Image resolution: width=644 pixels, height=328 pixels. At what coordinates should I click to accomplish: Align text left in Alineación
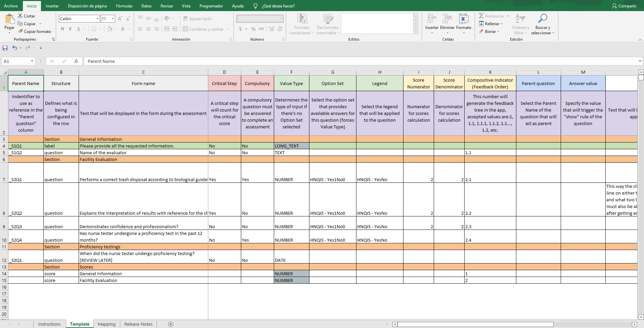140,29
